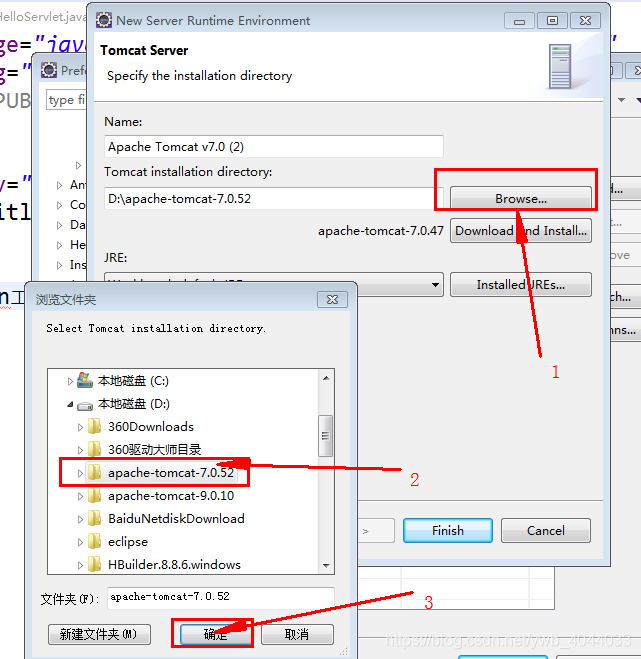Select 本地磁盘 (C:) drive
Screen dimensions: 641x659
tap(133, 381)
